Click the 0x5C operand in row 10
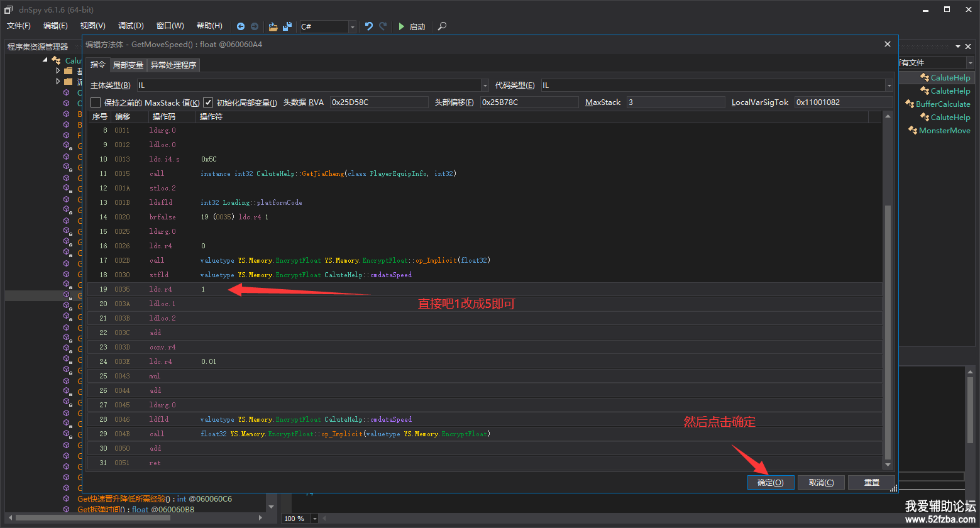 [209, 159]
